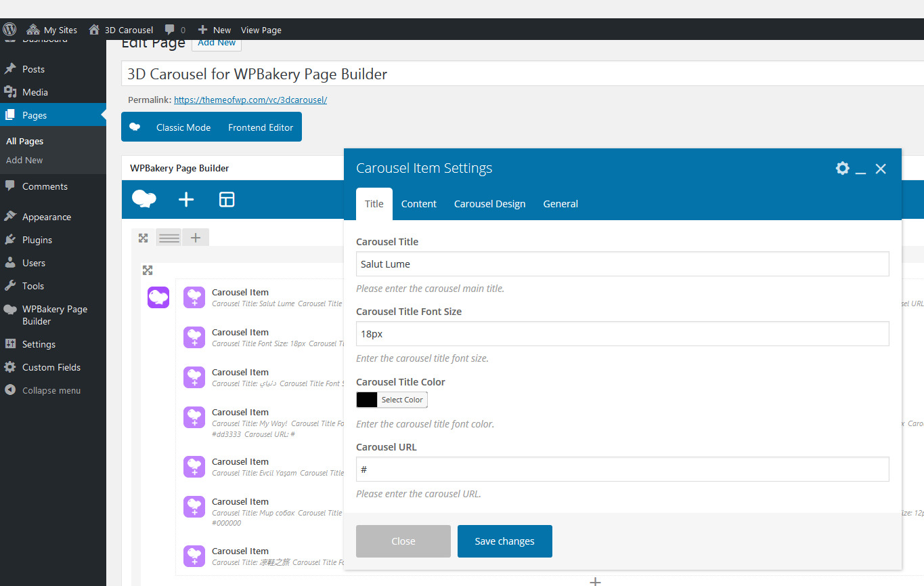Open Custom Fields in the sidebar
Image resolution: width=924 pixels, height=586 pixels.
pyautogui.click(x=53, y=367)
